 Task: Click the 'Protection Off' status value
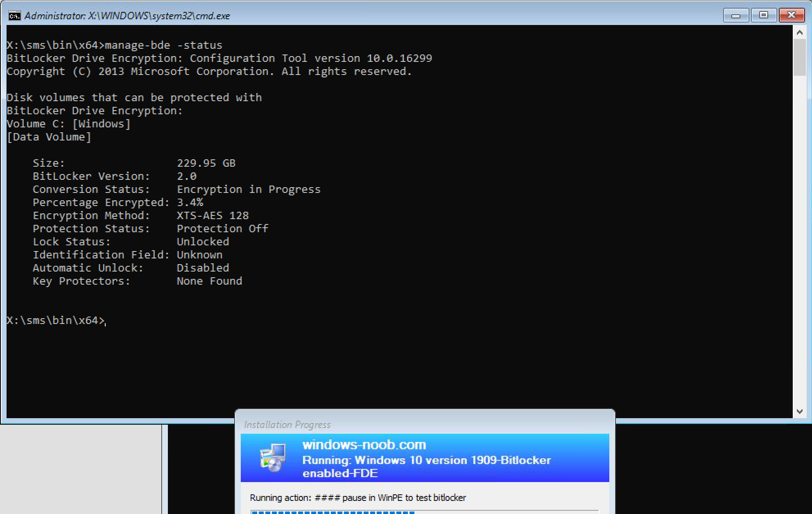223,229
